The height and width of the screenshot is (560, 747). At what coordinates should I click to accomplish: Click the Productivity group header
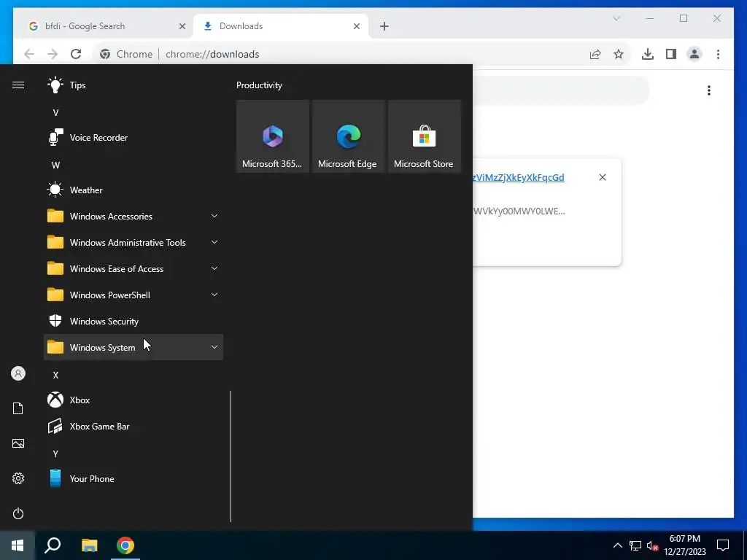pos(259,85)
